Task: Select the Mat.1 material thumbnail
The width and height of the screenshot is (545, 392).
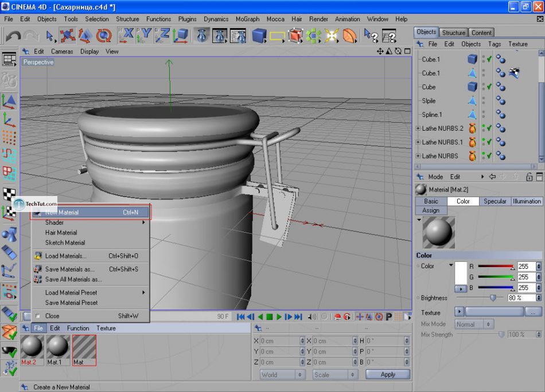Action: pos(58,350)
